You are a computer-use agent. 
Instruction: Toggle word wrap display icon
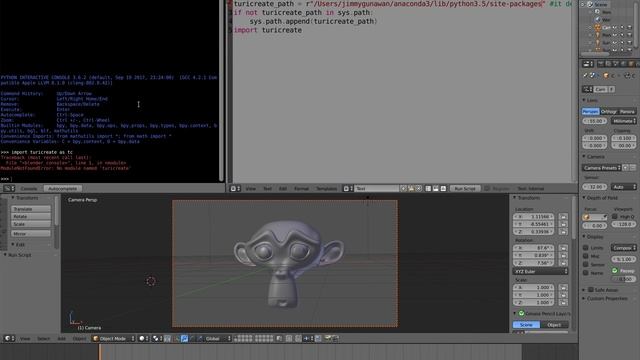(x=436, y=189)
